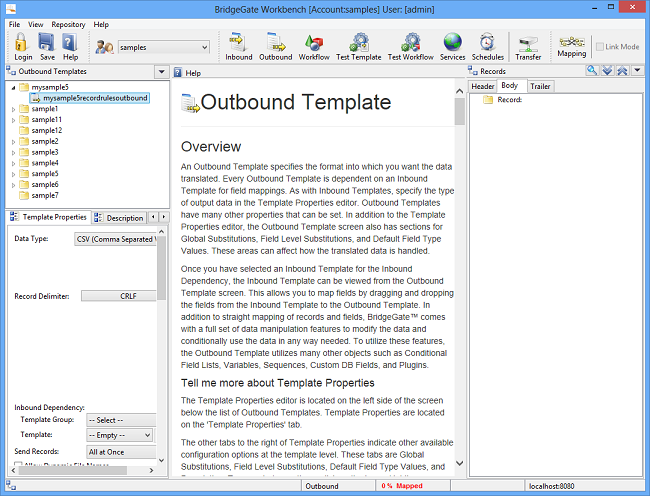This screenshot has height=496, width=650.
Task: Click the '0% Mapped' status bar text
Action: coord(402,486)
